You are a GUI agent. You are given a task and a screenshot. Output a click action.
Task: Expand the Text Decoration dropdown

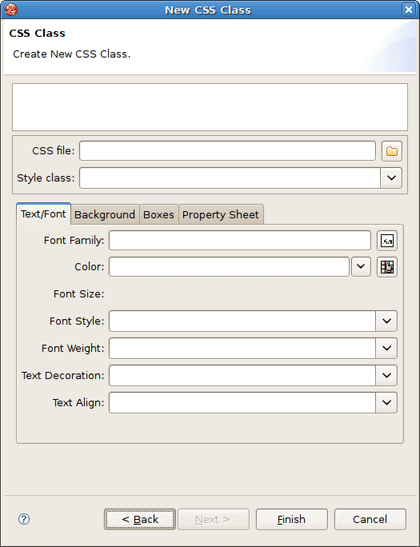click(x=387, y=375)
